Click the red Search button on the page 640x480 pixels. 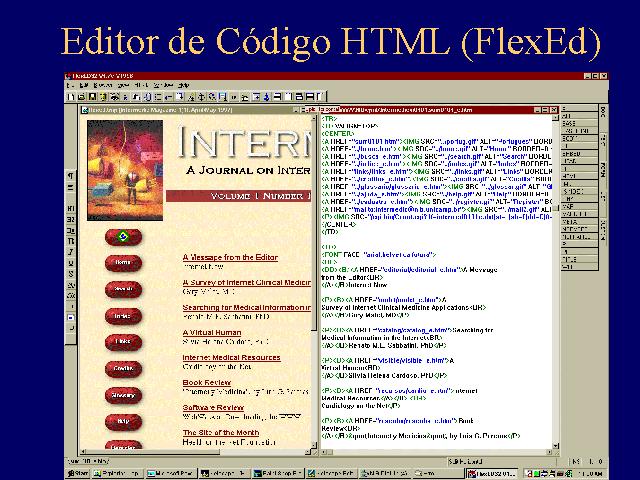[x=123, y=289]
